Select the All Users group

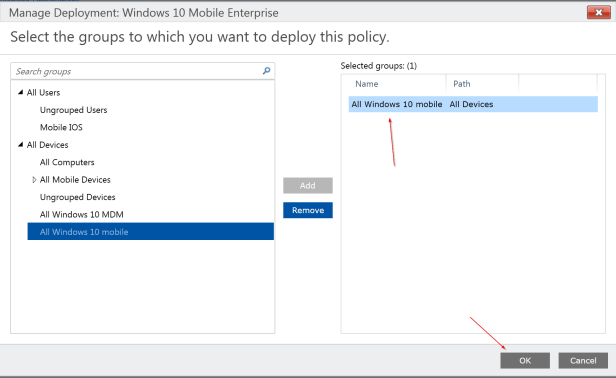click(44, 93)
